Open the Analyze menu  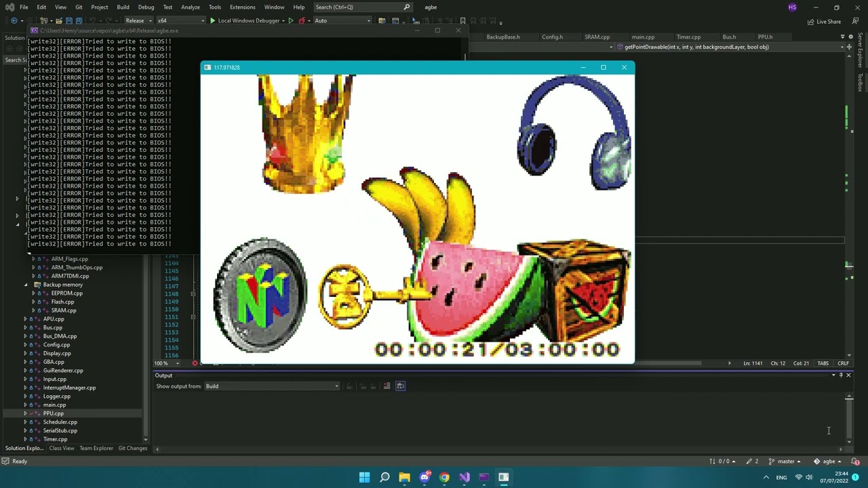tap(190, 7)
